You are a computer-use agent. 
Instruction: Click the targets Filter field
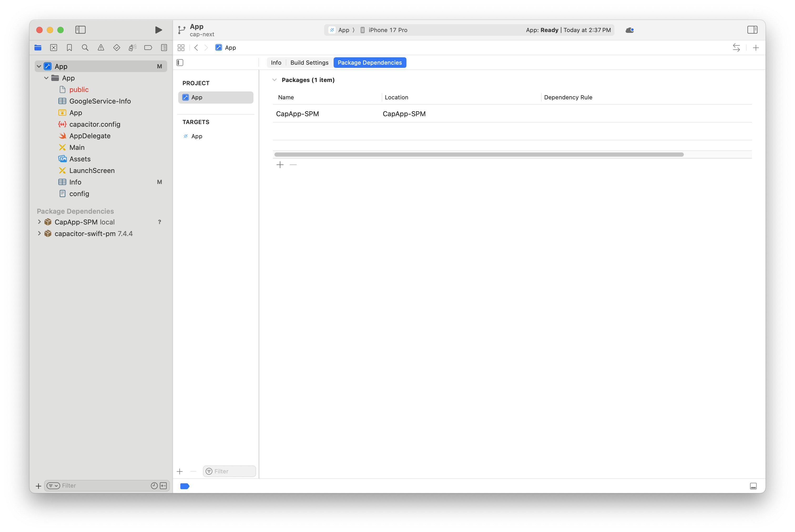tap(233, 471)
